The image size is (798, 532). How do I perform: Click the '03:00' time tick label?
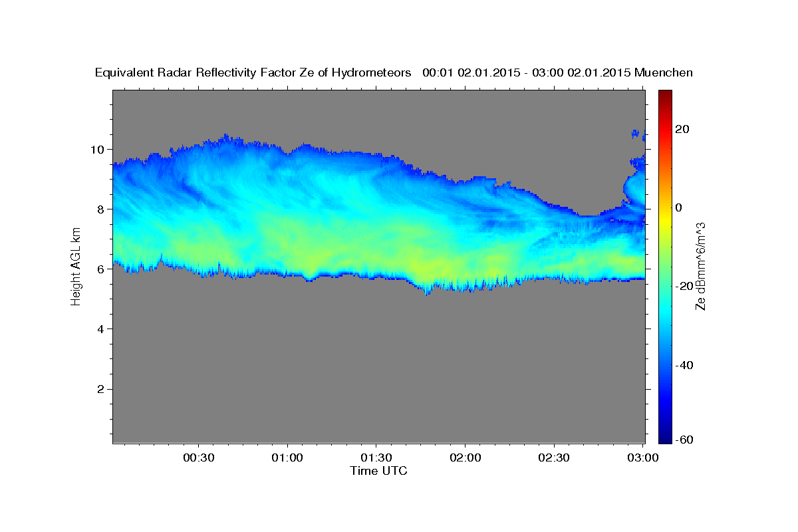(642, 458)
